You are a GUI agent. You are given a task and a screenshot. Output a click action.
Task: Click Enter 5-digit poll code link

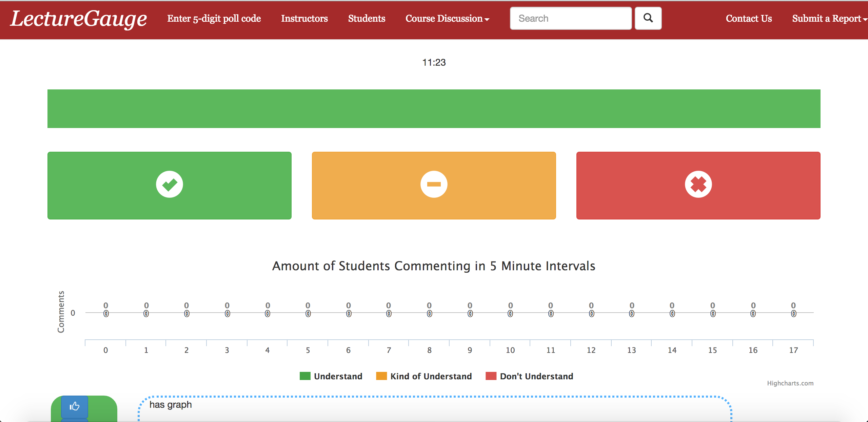coord(214,19)
